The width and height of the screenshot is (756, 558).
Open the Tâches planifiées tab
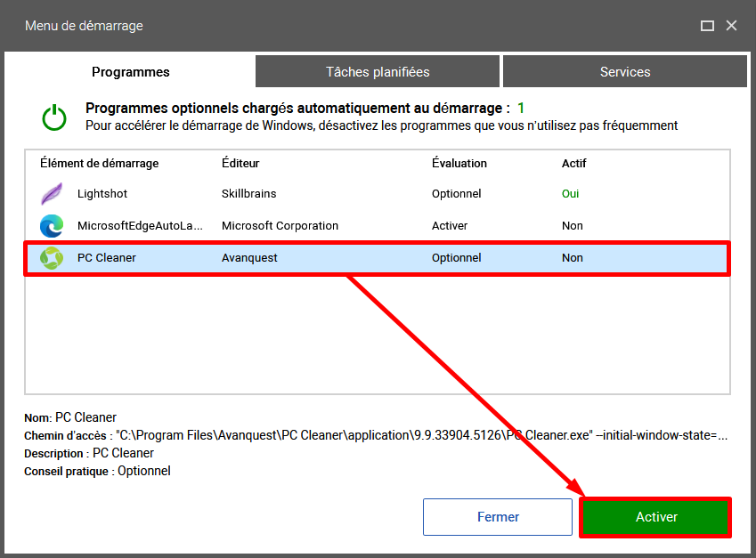tap(378, 72)
